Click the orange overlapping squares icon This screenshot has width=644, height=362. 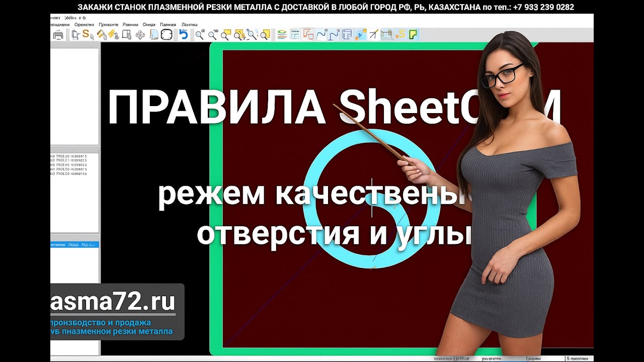point(308,35)
